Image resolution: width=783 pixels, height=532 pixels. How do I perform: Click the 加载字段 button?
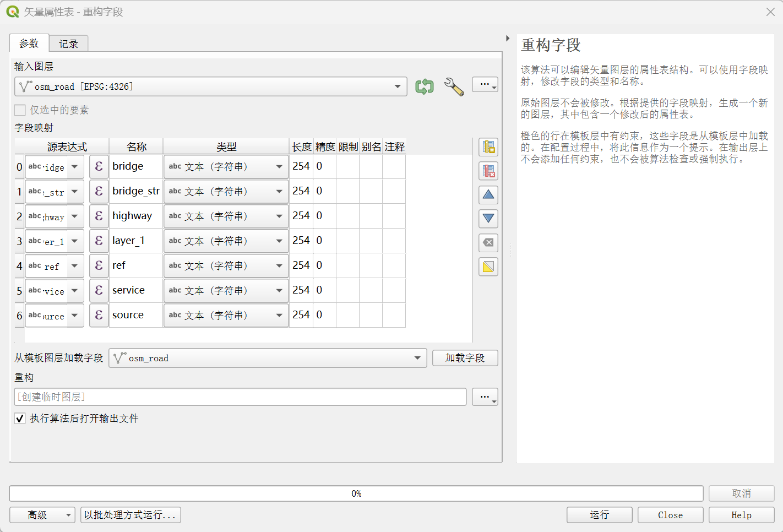tap(465, 358)
